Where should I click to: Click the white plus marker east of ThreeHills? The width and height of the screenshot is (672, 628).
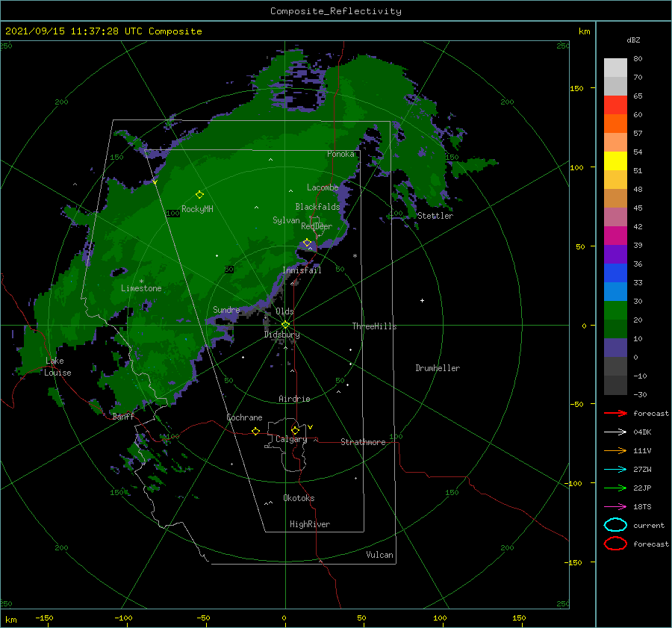(x=422, y=300)
